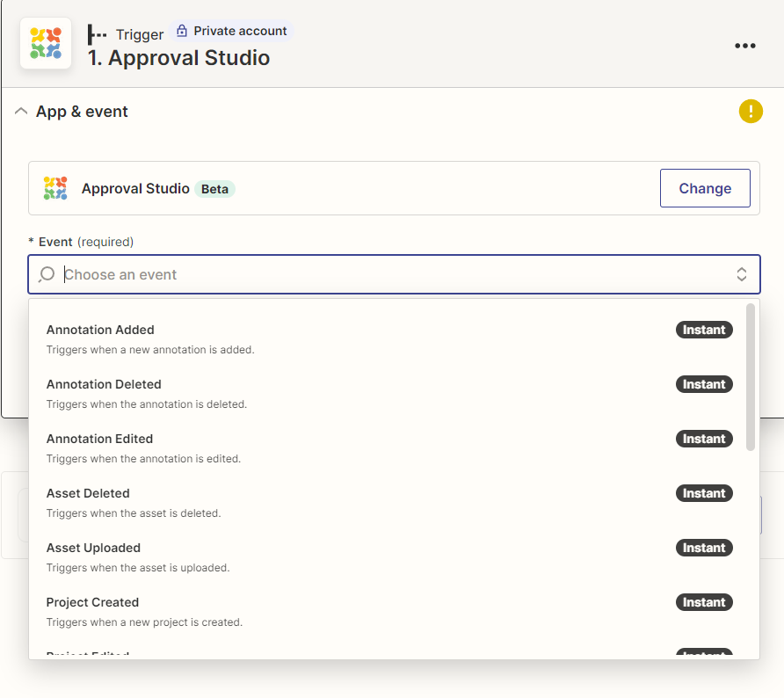Choose the Project Created trigger

(x=92, y=603)
